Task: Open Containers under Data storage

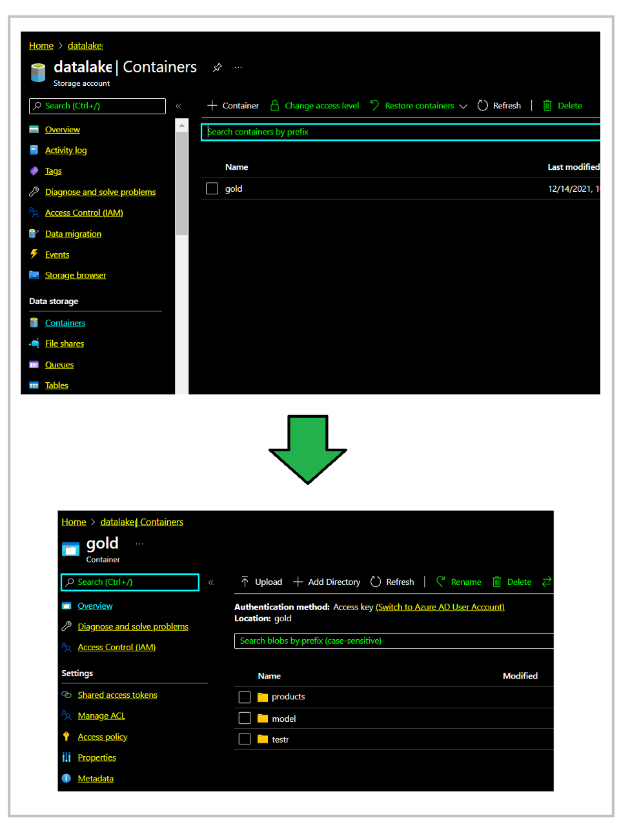Action: coord(65,323)
